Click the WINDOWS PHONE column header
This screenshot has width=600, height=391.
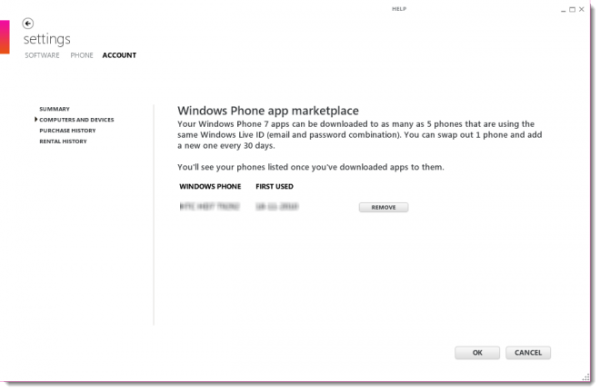click(x=210, y=187)
